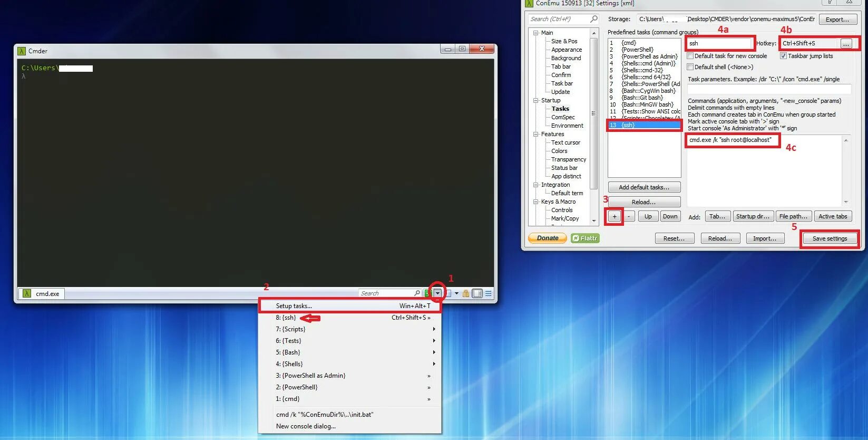This screenshot has width=868, height=440.
Task: Open the Mark/Copy settings page
Action: 565,218
